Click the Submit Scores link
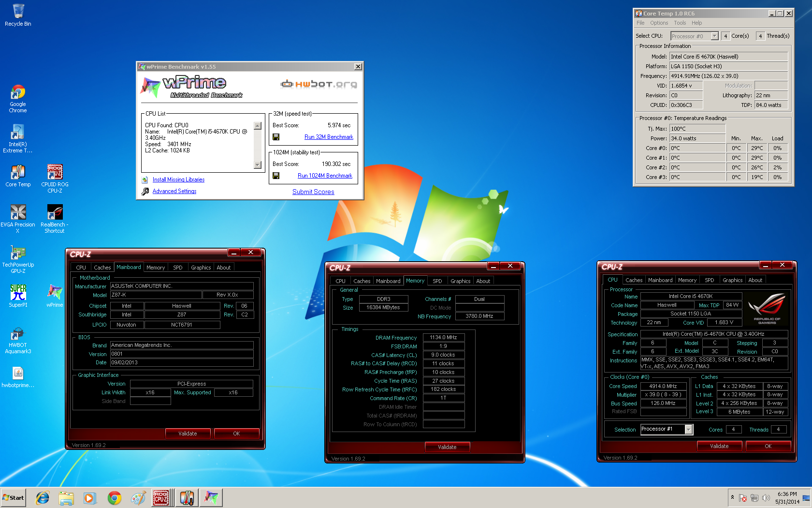Image resolution: width=812 pixels, height=508 pixels. coord(313,192)
